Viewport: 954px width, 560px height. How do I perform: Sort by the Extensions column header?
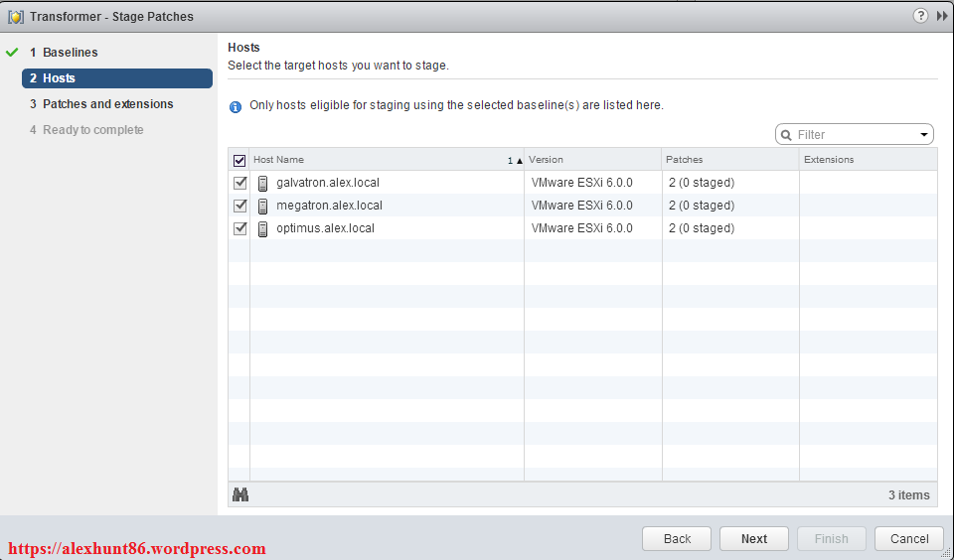[x=869, y=159]
